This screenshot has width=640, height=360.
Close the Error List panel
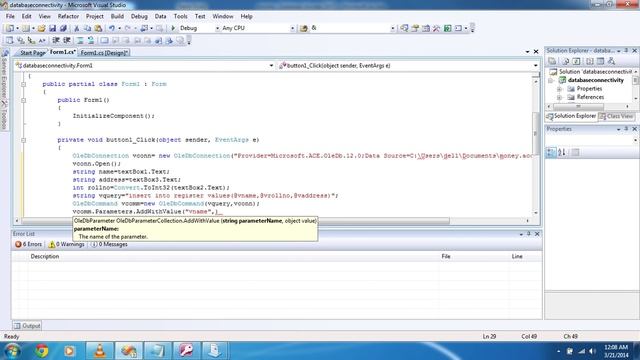coord(537,234)
